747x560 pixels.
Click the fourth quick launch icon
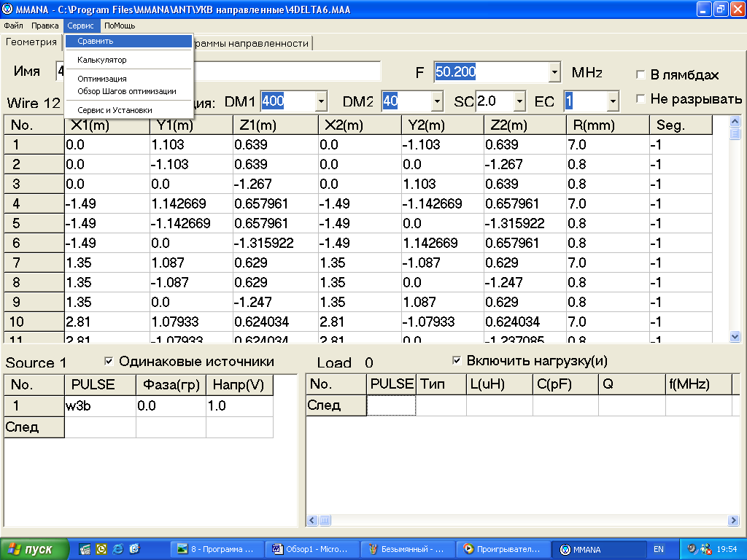pyautogui.click(x=135, y=549)
